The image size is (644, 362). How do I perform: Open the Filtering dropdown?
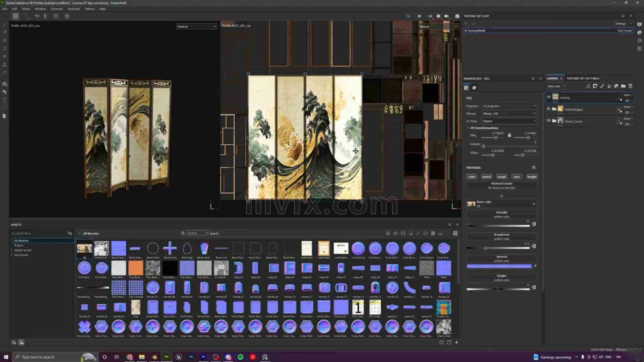coord(509,114)
